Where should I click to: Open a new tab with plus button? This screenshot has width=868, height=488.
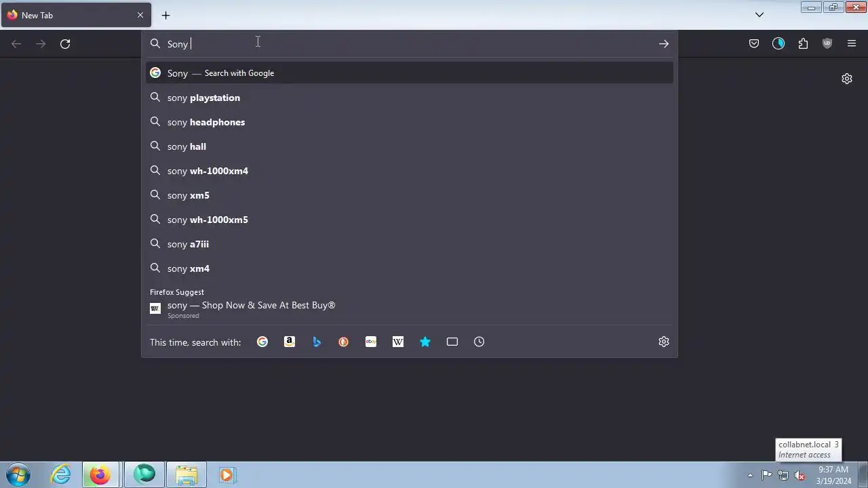[166, 15]
